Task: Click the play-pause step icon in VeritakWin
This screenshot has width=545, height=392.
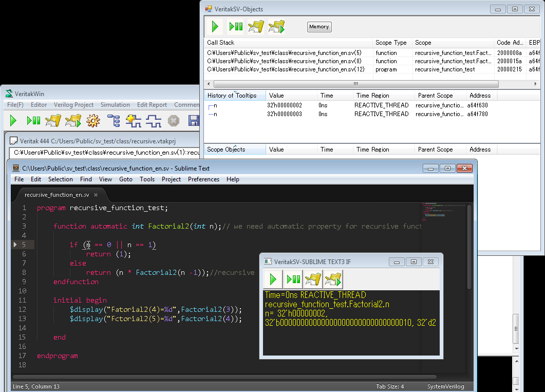Action: (x=33, y=121)
